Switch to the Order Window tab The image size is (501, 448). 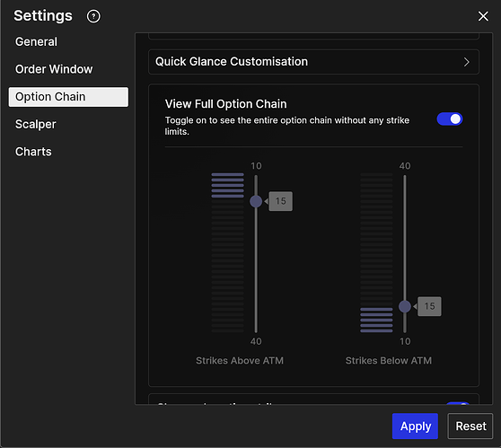[54, 69]
